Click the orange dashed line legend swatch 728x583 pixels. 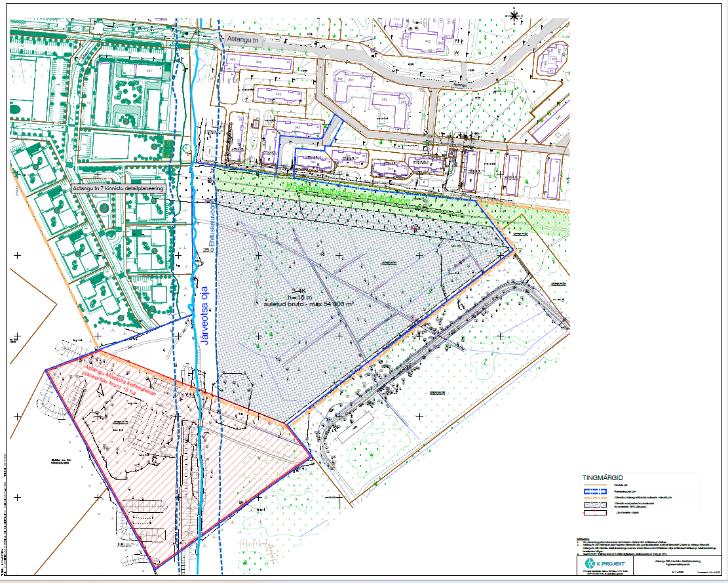pyautogui.click(x=596, y=498)
